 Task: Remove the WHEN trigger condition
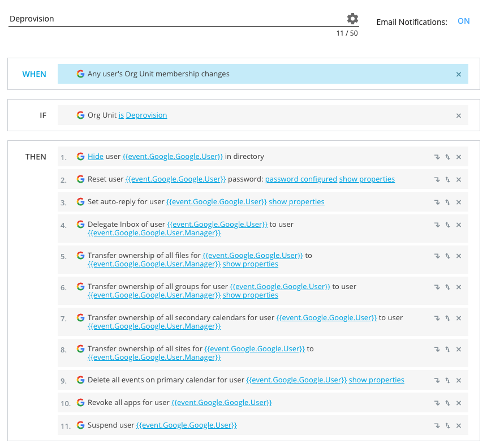point(458,74)
